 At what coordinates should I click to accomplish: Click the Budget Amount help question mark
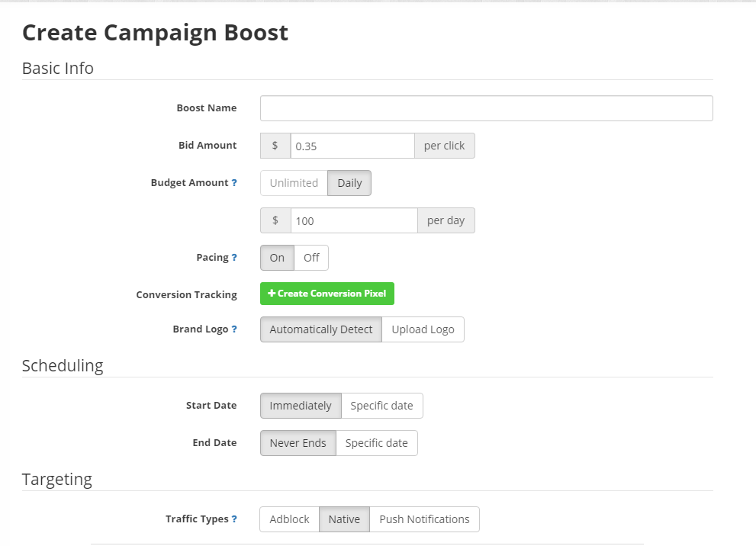coord(234,183)
